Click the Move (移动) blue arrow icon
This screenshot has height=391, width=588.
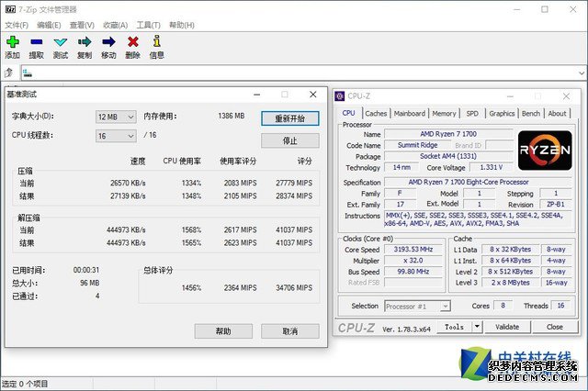108,41
